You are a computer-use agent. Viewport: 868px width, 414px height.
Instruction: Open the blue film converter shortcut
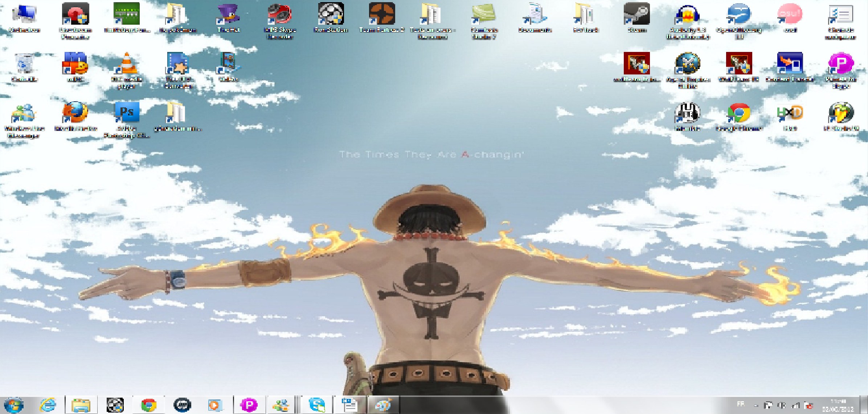point(178,70)
